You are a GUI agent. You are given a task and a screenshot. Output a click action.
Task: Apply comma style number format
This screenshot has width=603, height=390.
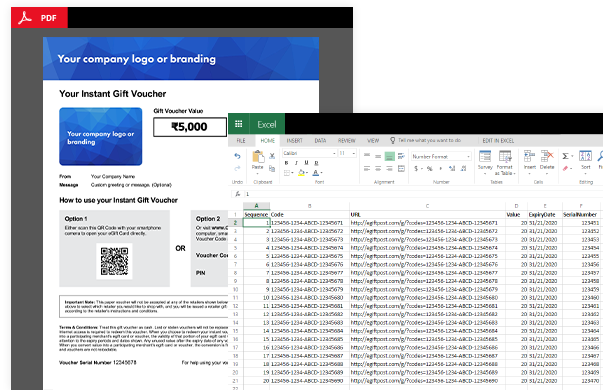[441, 168]
